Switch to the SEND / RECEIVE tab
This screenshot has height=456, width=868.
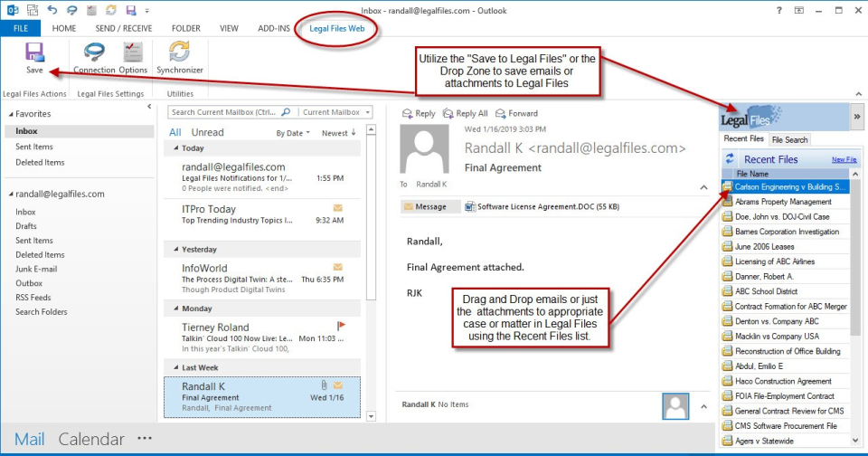pos(124,28)
